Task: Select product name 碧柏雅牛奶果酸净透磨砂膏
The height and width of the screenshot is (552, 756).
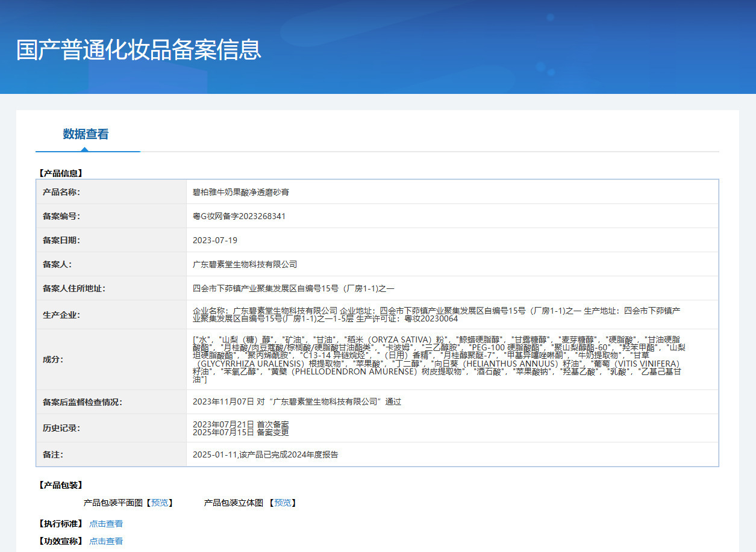Action: point(241,192)
